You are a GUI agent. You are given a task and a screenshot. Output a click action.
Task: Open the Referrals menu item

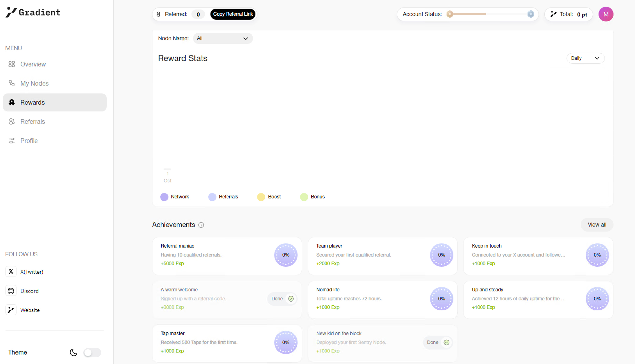point(54,121)
